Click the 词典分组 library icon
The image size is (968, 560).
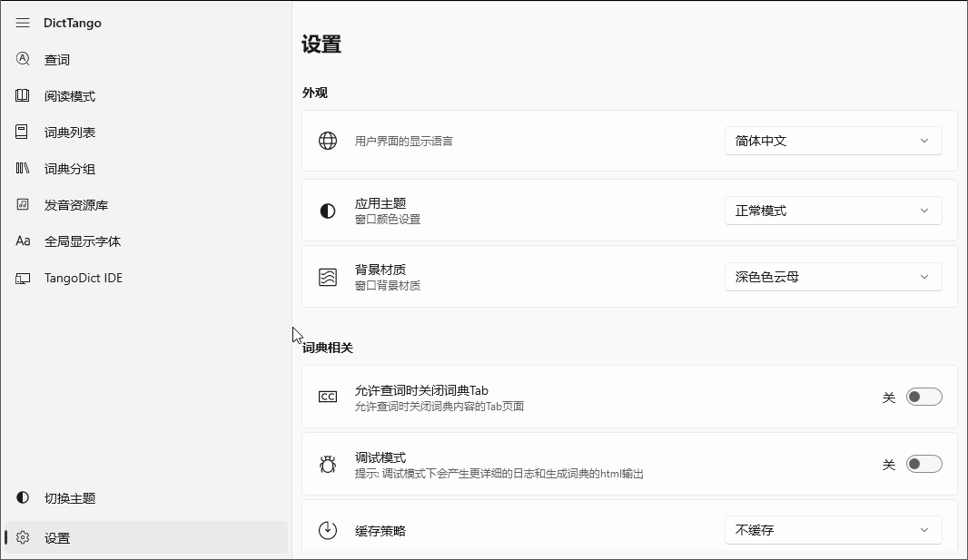coord(22,168)
